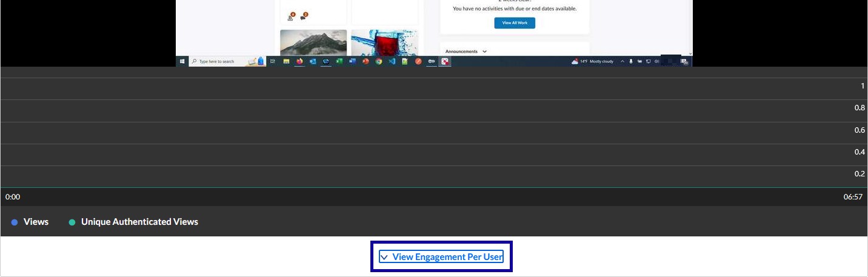The image size is (868, 277).
Task: Click the Outlook icon in video taskbar
Action: pos(313,61)
